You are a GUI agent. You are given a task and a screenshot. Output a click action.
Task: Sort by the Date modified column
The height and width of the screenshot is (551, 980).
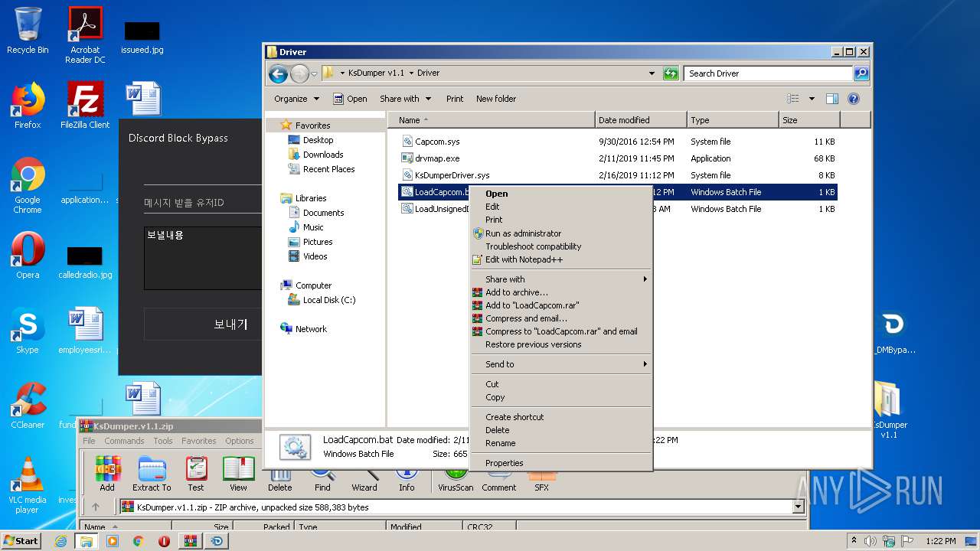coord(641,120)
